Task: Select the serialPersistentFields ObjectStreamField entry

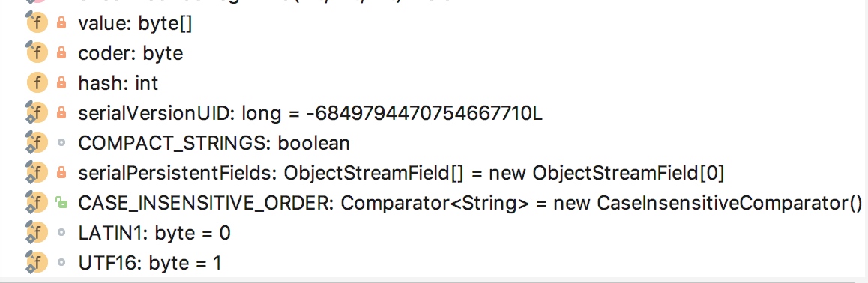Action: click(x=401, y=173)
